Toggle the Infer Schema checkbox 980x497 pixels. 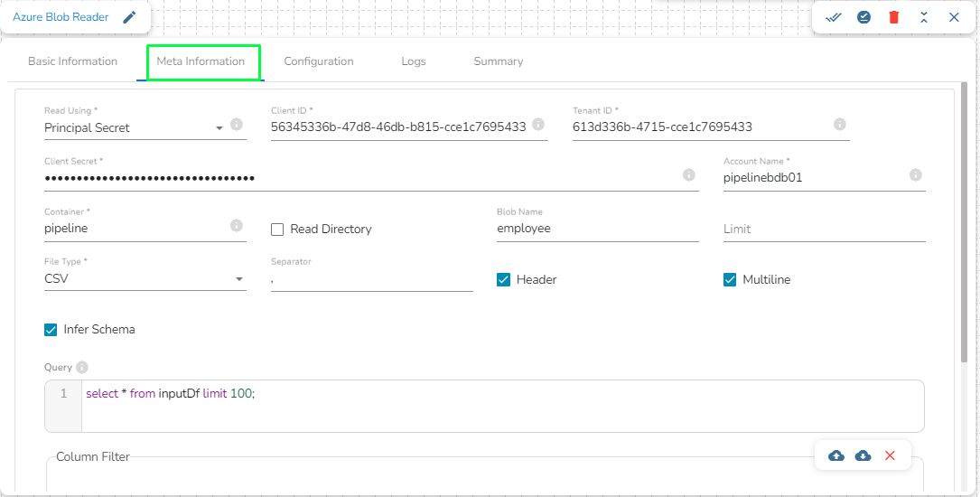tap(51, 330)
